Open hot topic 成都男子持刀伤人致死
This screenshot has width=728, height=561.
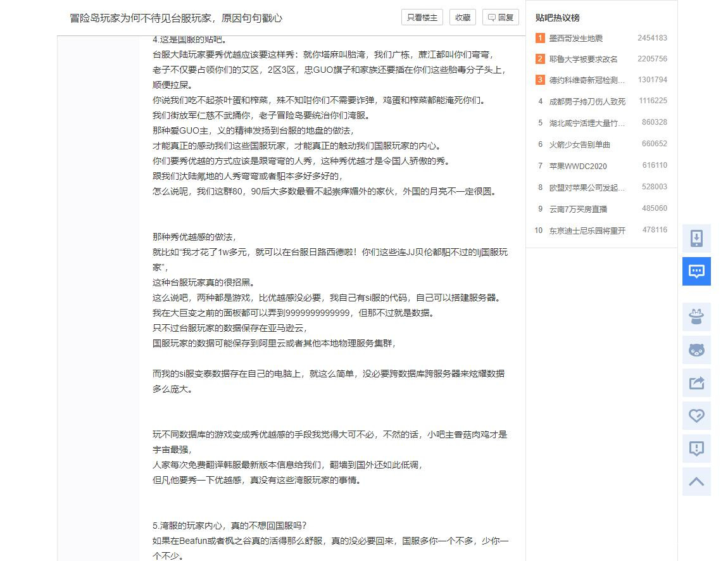587,101
